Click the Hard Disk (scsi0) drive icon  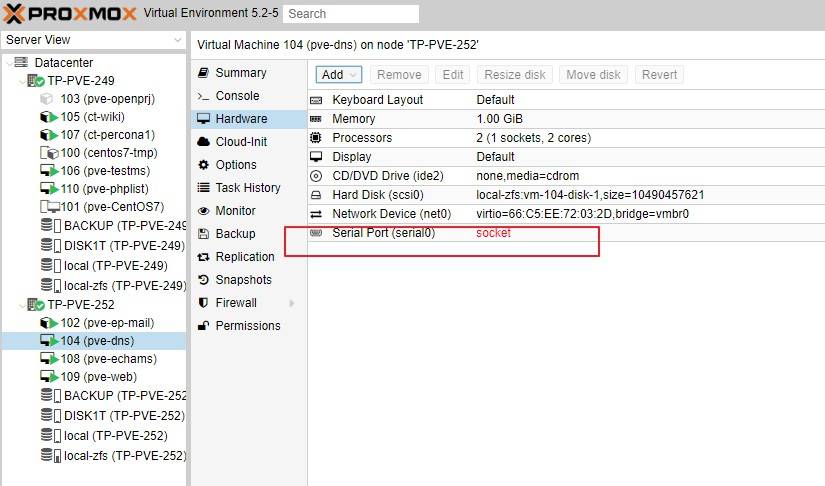(x=316, y=195)
